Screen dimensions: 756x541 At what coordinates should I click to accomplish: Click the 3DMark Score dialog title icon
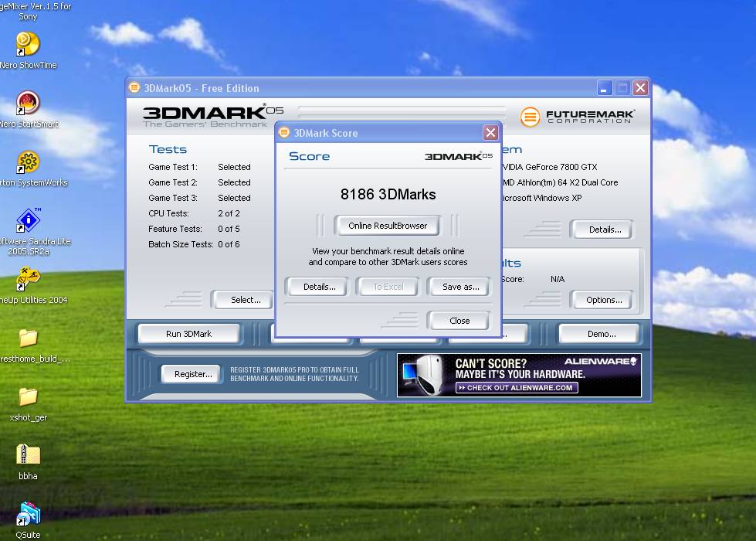coord(284,132)
